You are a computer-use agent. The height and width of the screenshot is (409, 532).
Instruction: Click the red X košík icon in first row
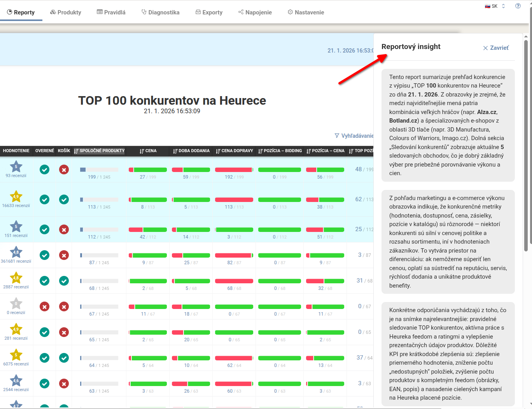pos(64,170)
